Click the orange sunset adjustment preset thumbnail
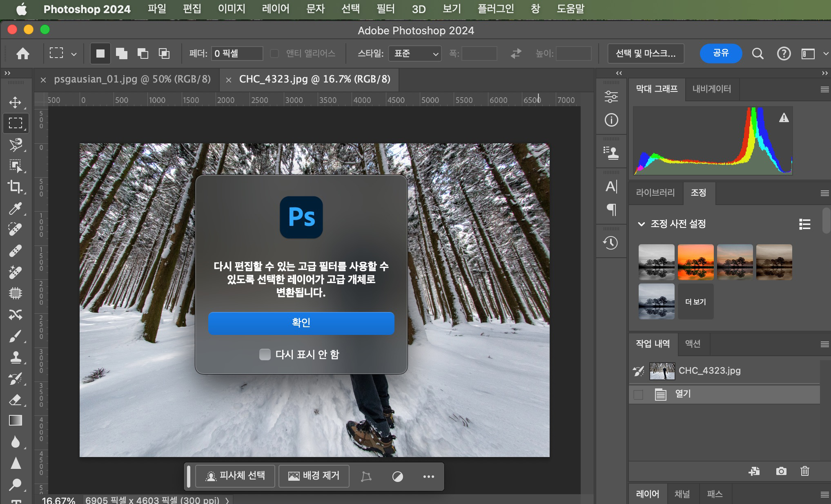The image size is (831, 504). coord(695,262)
